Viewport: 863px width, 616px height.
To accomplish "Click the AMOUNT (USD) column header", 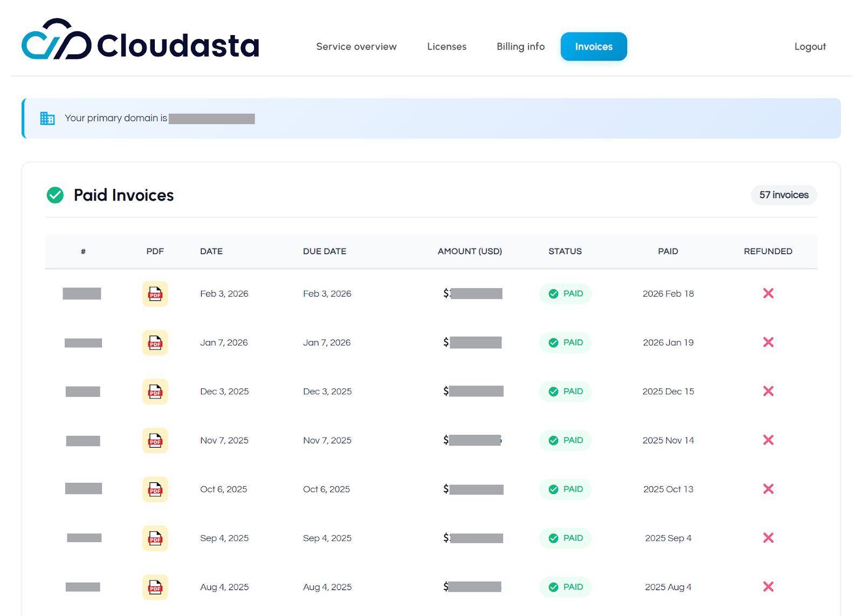I will pyautogui.click(x=469, y=251).
